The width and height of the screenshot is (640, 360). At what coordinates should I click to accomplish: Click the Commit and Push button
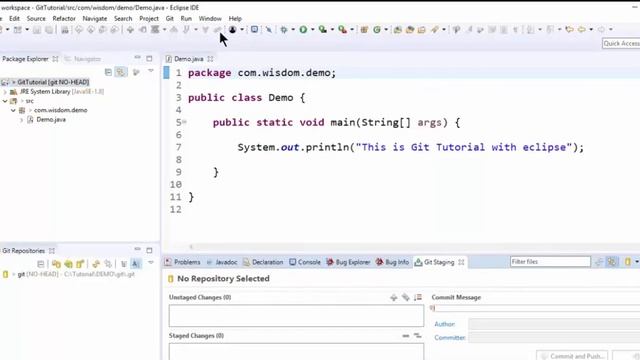point(572,356)
